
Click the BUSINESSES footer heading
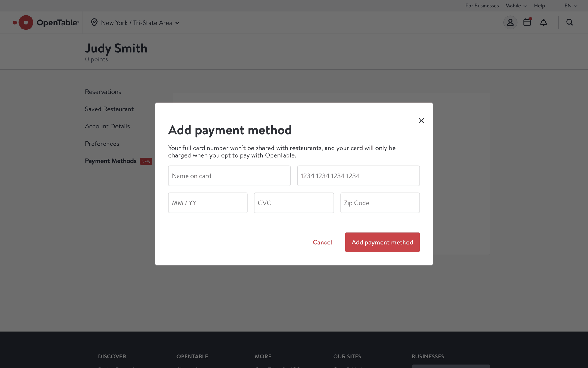pos(428,356)
